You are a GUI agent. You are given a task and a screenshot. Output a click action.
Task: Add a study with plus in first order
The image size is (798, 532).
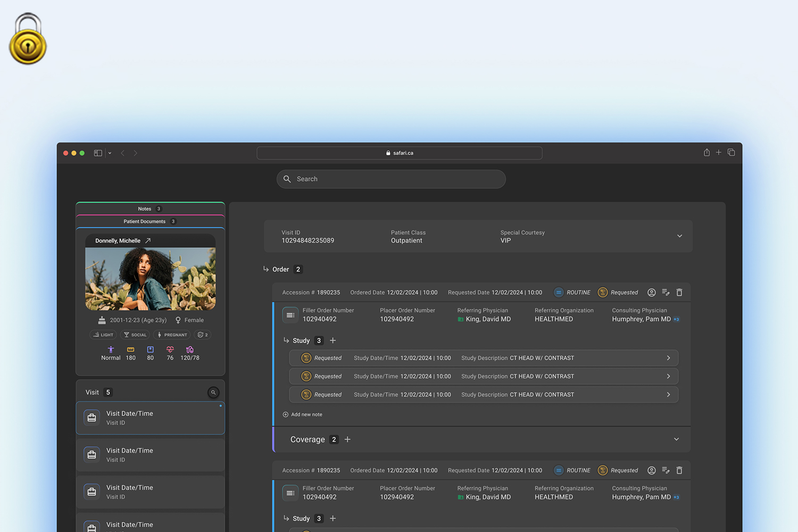333,340
